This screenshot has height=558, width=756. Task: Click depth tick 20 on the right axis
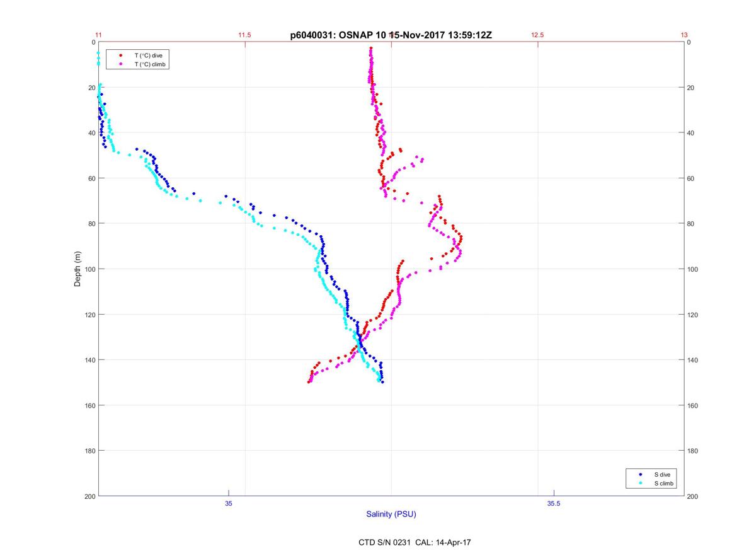691,88
